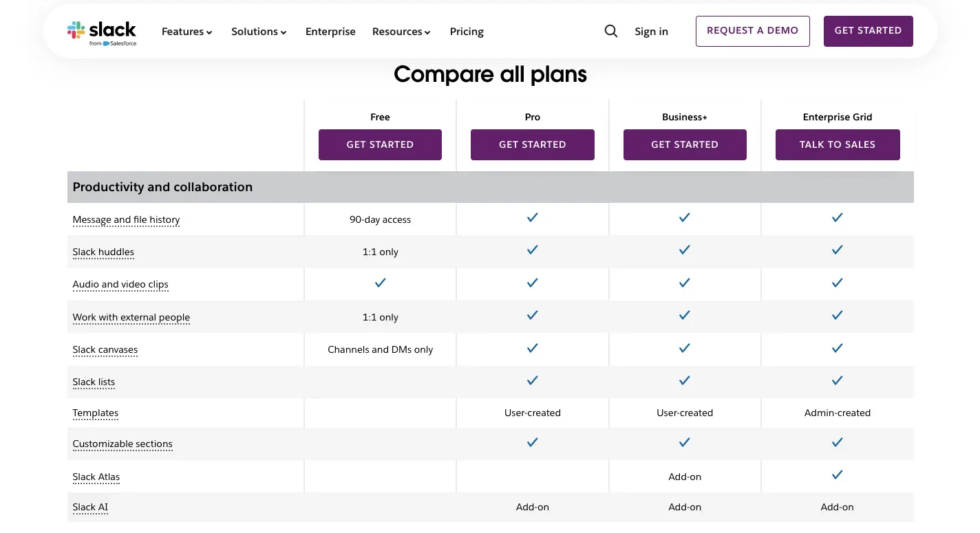Image resolution: width=980 pixels, height=533 pixels.
Task: Click Pro checkmark for Work with external people
Action: (532, 316)
